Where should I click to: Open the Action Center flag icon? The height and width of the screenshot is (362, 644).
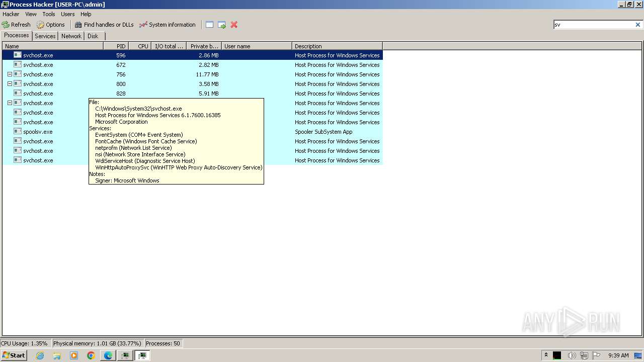click(596, 355)
